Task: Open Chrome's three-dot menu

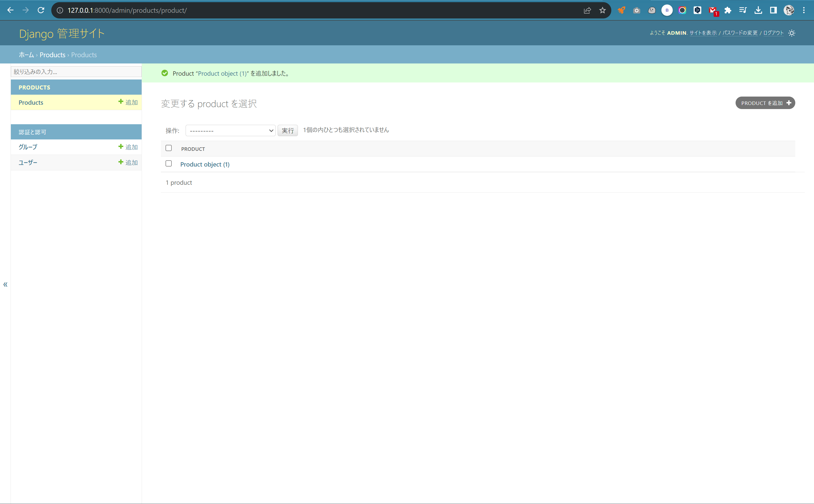Action: coord(804,10)
